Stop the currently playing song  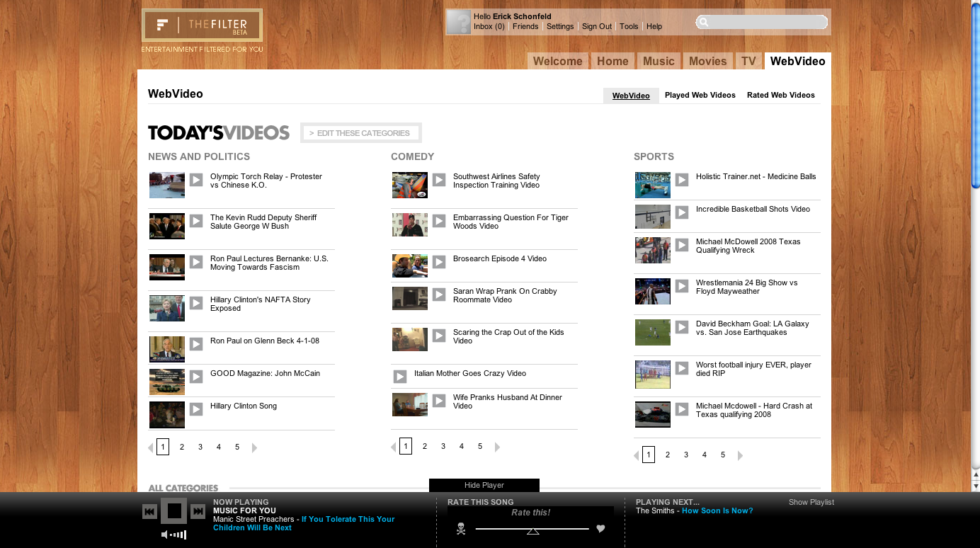(x=174, y=510)
